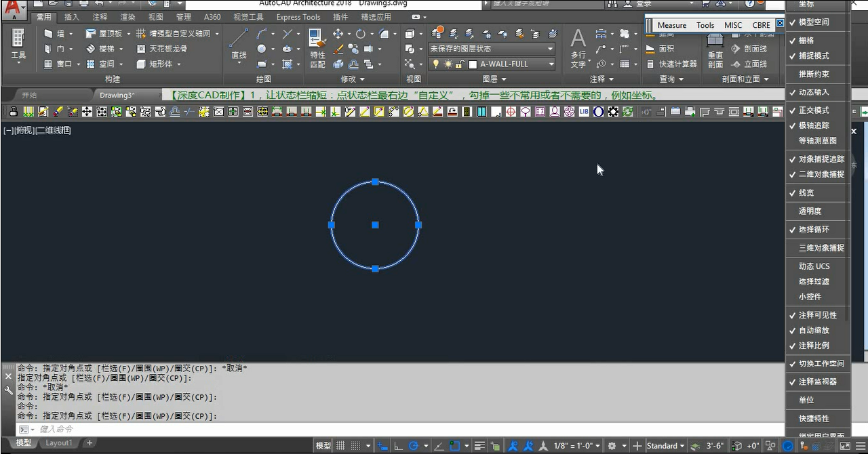Image resolution: width=868 pixels, height=454 pixels.
Task: Select the 屋顶板 roof slab tool
Action: [105, 33]
